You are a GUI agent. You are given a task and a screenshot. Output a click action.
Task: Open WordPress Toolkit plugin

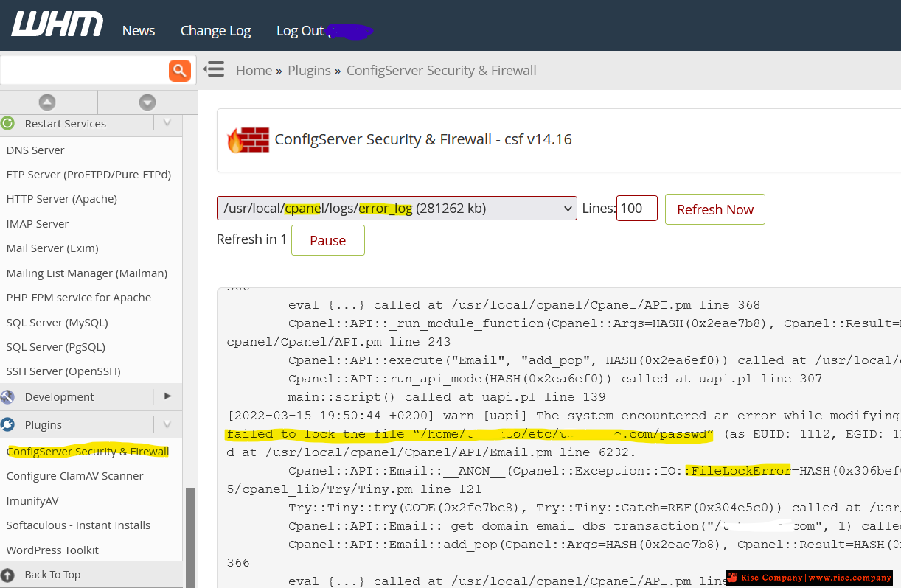(52, 550)
